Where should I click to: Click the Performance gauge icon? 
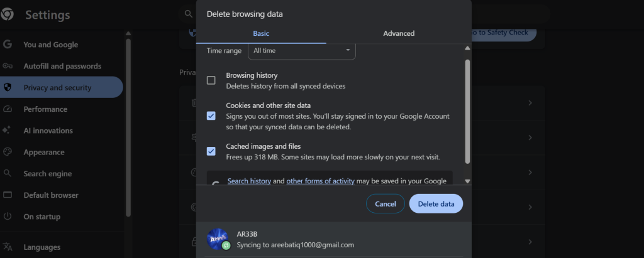pyautogui.click(x=8, y=109)
